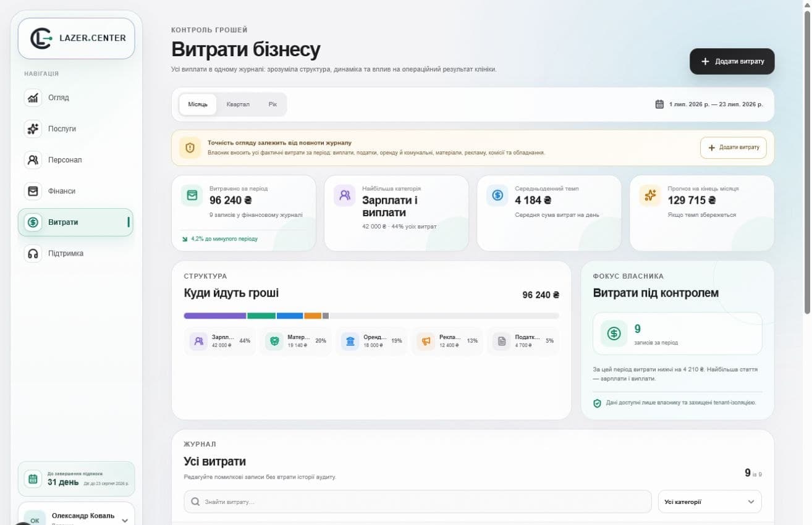Click calendar icon in subscription countdown card
This screenshot has width=812, height=525.
pos(33,479)
